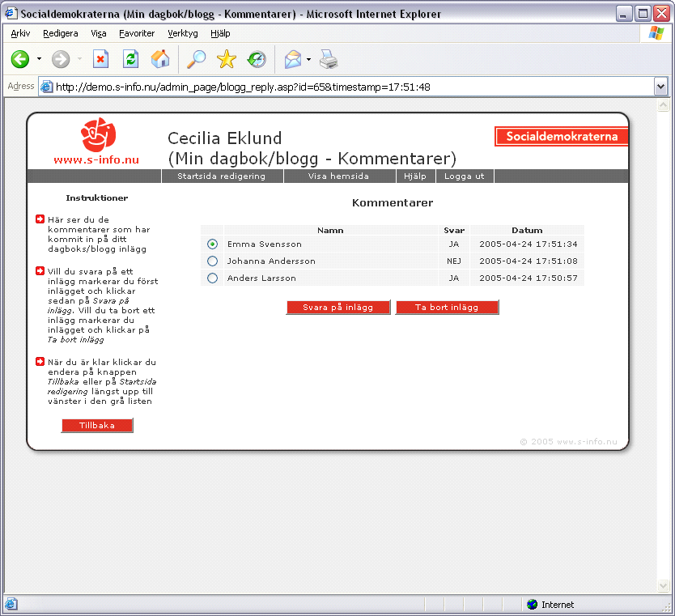The width and height of the screenshot is (675, 616).
Task: Click the Windows flag logo
Action: pyautogui.click(x=656, y=33)
